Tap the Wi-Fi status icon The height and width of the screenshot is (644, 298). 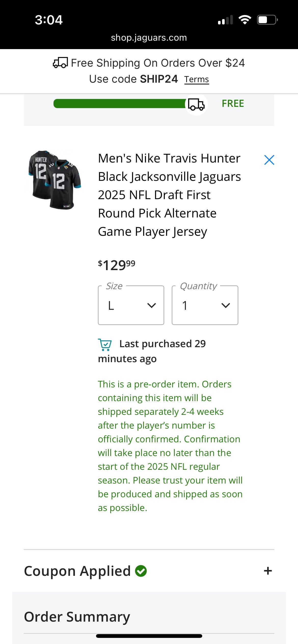click(x=245, y=20)
